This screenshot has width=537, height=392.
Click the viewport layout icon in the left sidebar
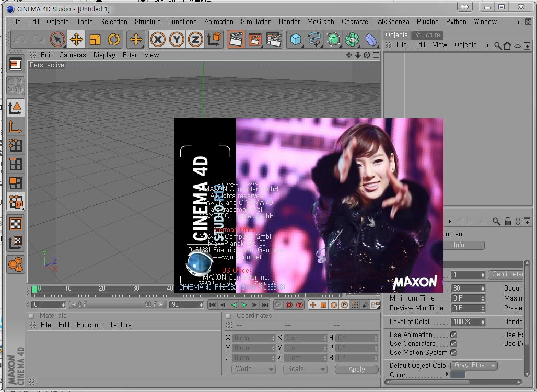[x=16, y=64]
